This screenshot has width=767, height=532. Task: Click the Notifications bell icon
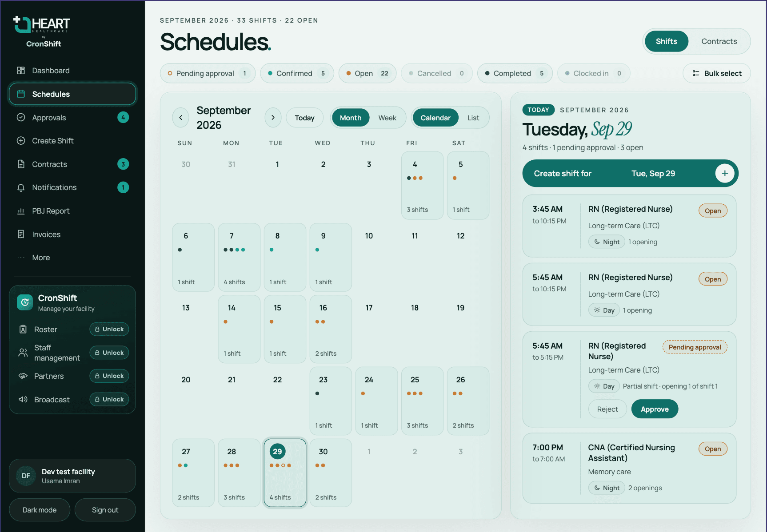21,187
